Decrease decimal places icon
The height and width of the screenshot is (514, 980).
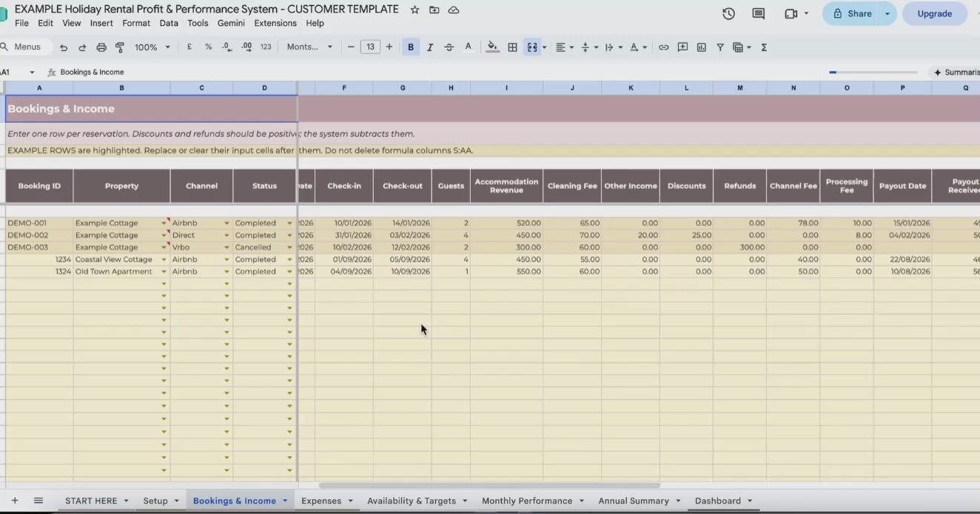coord(227,47)
